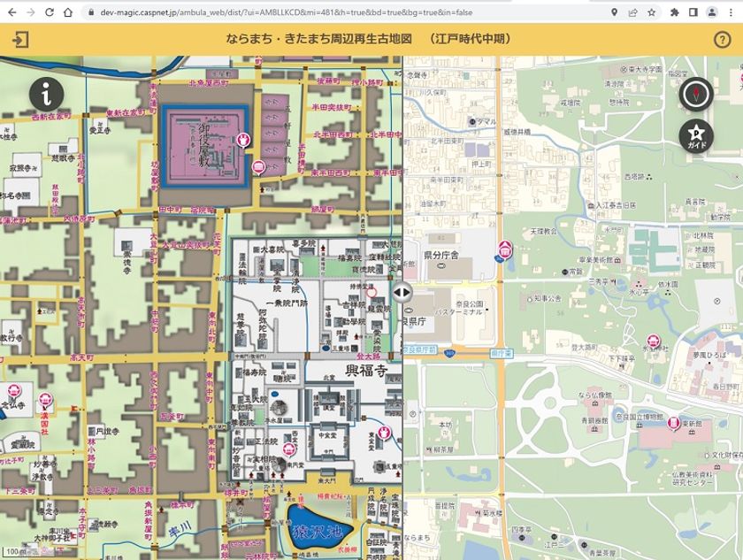The width and height of the screenshot is (743, 560).
Task: View site info via the lock icon
Action: 91,12
